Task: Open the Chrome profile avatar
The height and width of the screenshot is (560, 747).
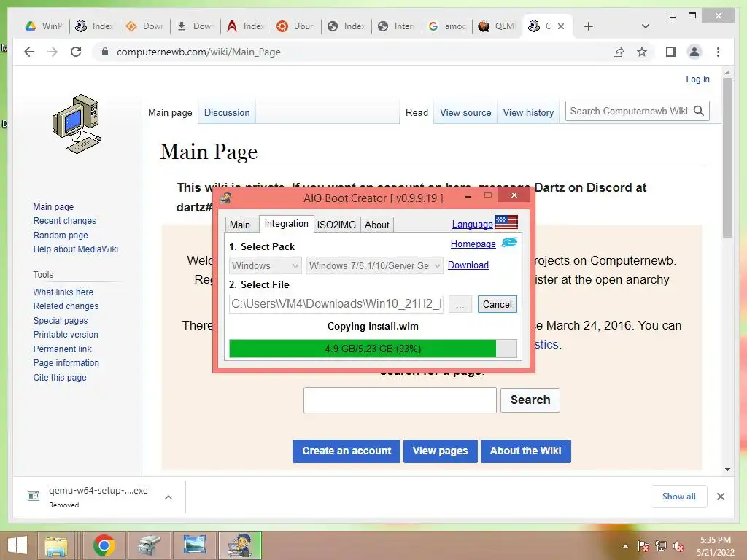Action: (694, 52)
